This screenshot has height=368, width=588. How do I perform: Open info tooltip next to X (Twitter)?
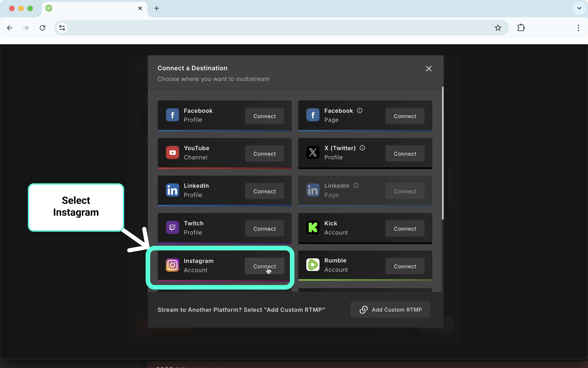[x=362, y=148]
